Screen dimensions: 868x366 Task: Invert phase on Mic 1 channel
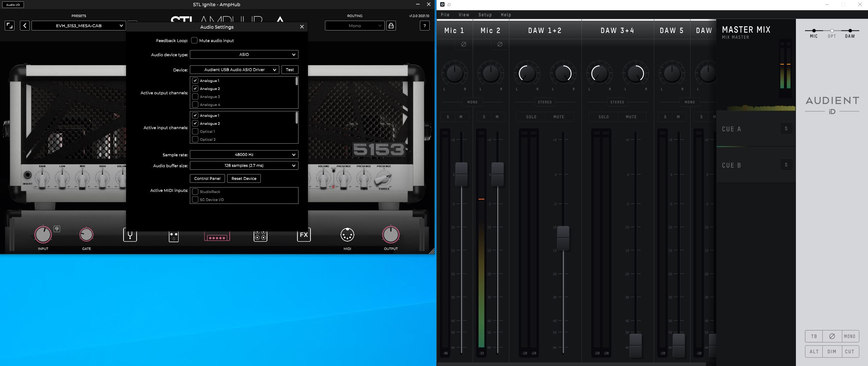(x=463, y=44)
